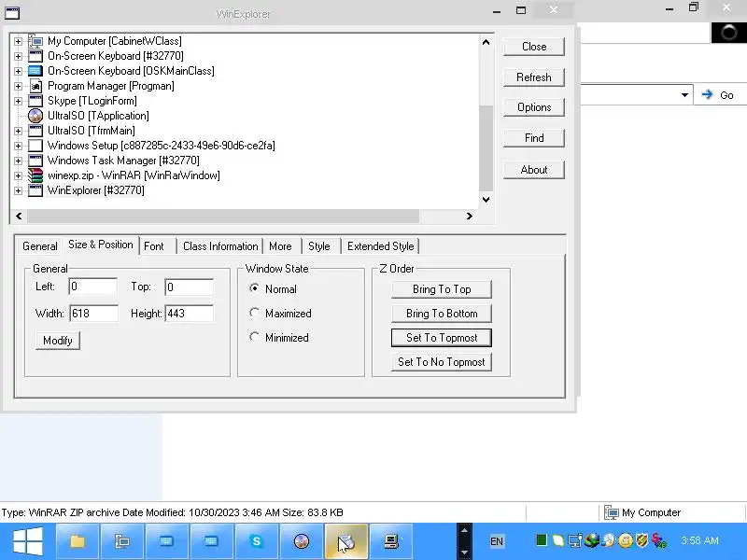
Task: Click the About button
Action: (x=533, y=170)
